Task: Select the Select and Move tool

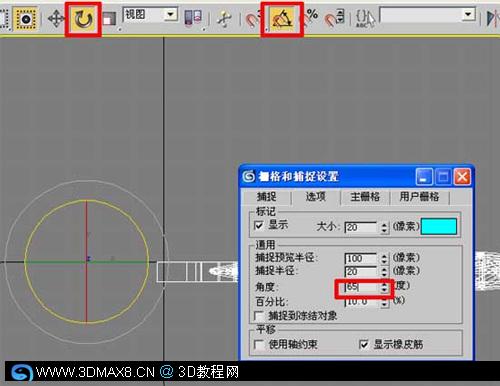Action: click(x=56, y=18)
